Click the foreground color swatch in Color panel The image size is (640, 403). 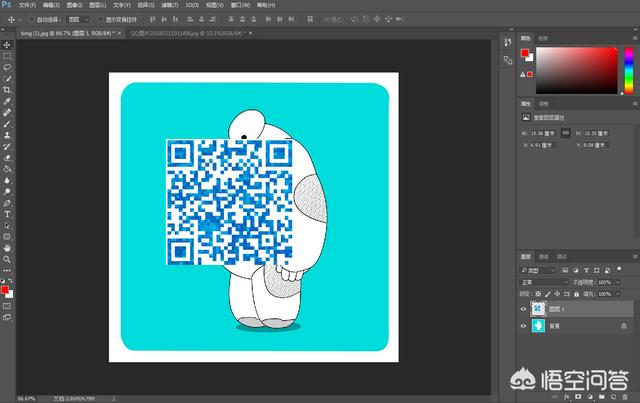pyautogui.click(x=524, y=53)
